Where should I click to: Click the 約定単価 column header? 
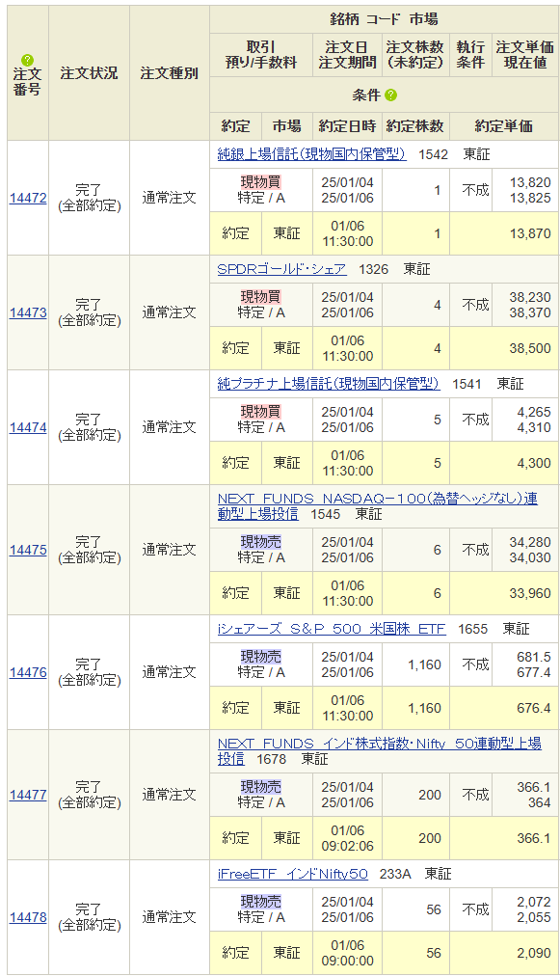(x=504, y=125)
